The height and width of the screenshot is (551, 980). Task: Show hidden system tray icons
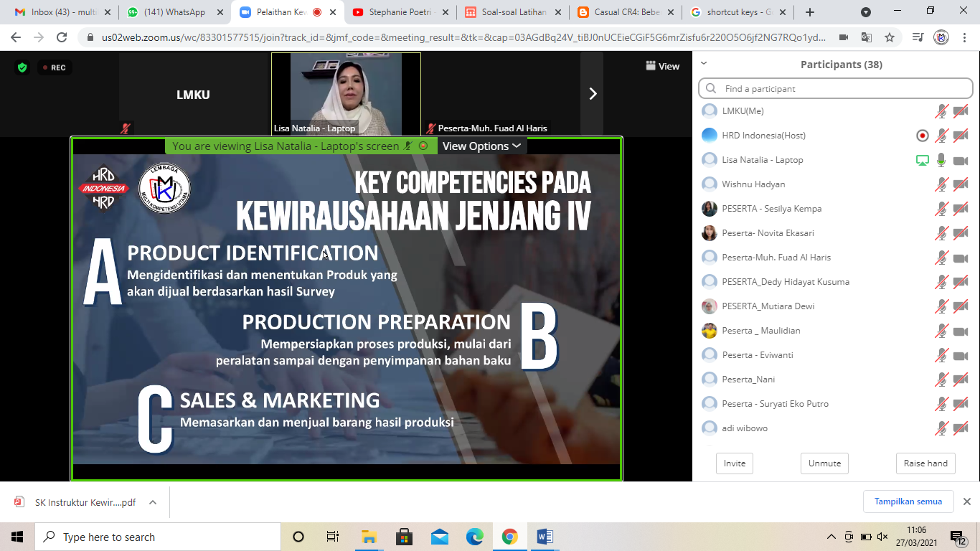point(831,537)
